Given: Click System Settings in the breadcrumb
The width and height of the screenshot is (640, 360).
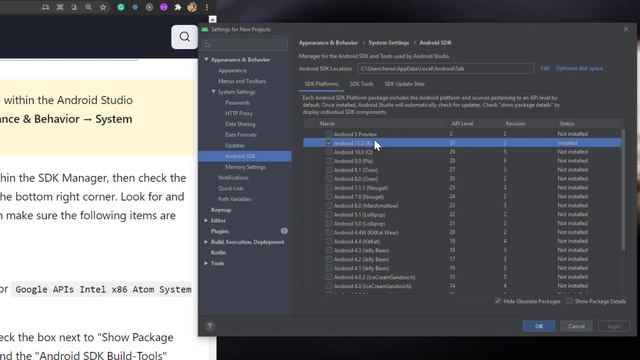Looking at the screenshot, I should pos(389,42).
